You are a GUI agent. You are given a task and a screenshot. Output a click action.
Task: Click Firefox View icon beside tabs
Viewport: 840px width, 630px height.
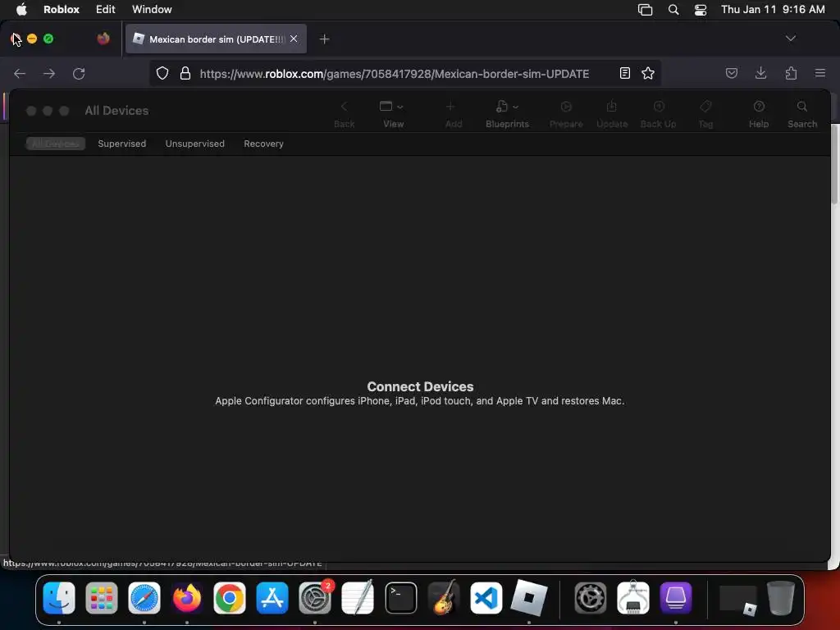tap(103, 39)
